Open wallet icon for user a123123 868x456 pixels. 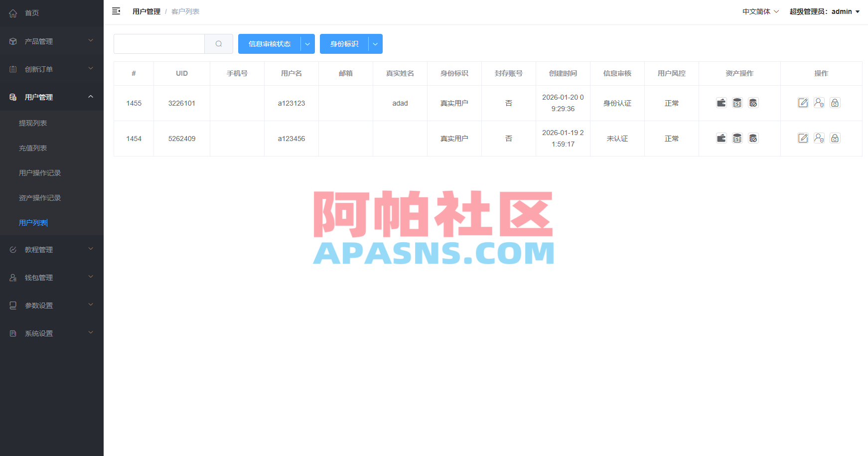(x=722, y=103)
